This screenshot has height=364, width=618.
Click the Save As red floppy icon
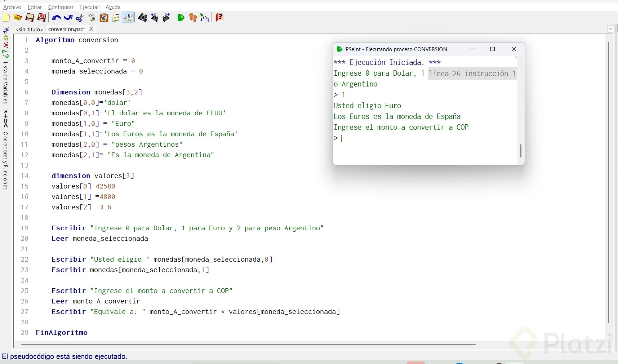pos(42,18)
